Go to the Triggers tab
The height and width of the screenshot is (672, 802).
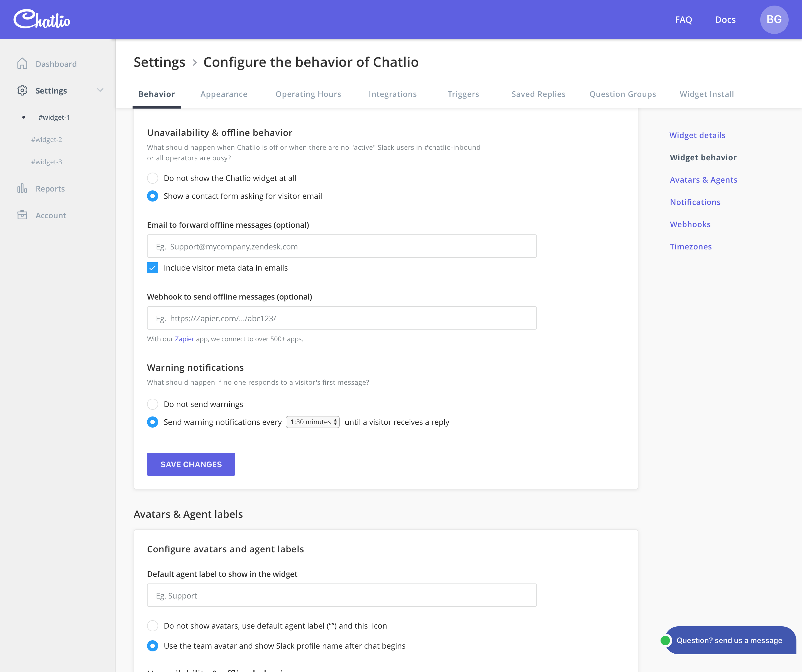(463, 94)
